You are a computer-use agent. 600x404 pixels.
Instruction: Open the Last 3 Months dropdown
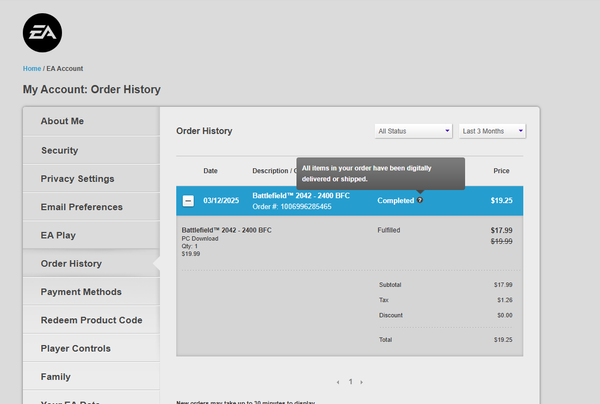[x=492, y=131]
